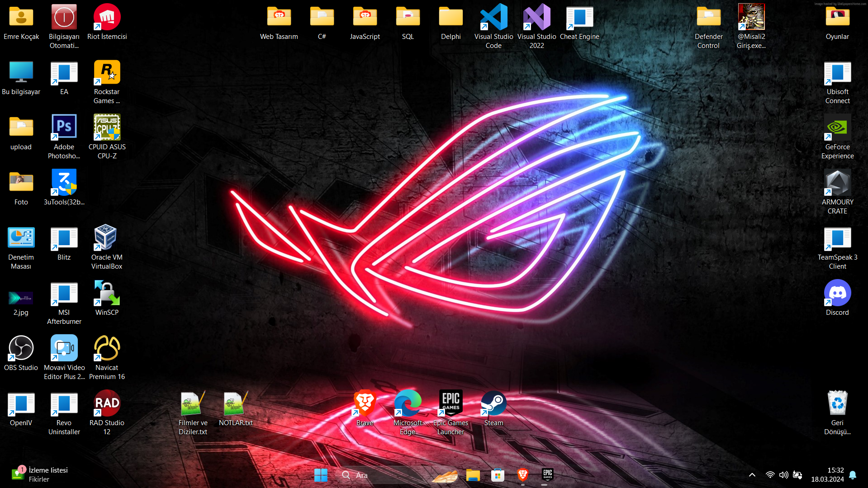Select the C# folder
The width and height of the screenshot is (868, 488).
tap(322, 23)
